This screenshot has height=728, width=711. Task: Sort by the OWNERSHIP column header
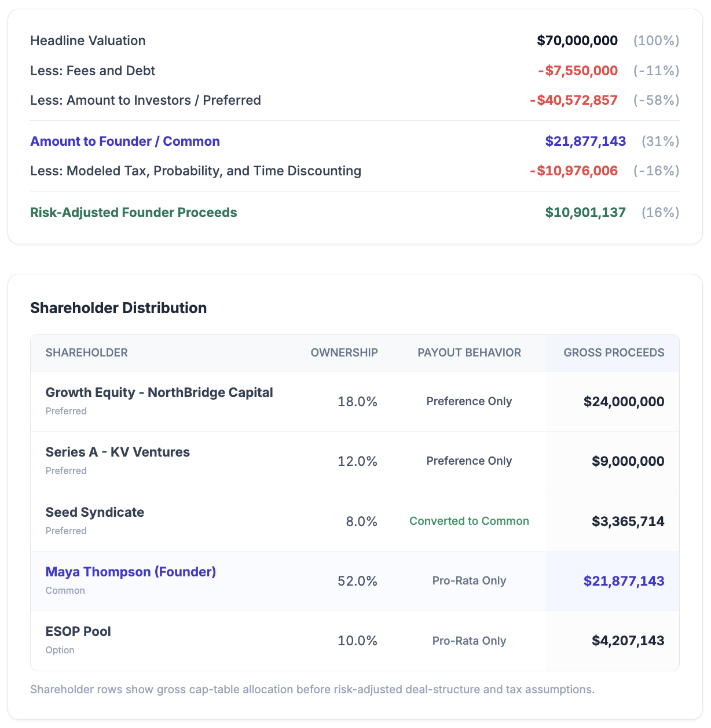pos(344,353)
